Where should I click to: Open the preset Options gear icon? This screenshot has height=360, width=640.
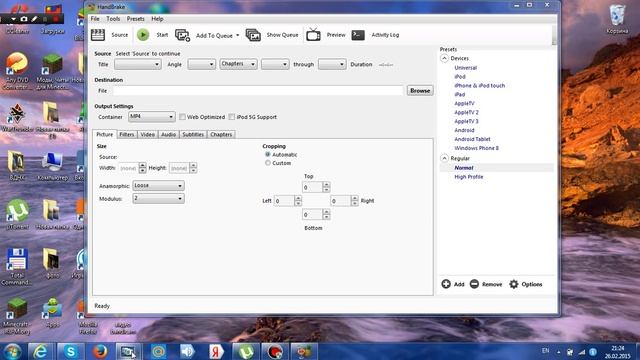514,284
